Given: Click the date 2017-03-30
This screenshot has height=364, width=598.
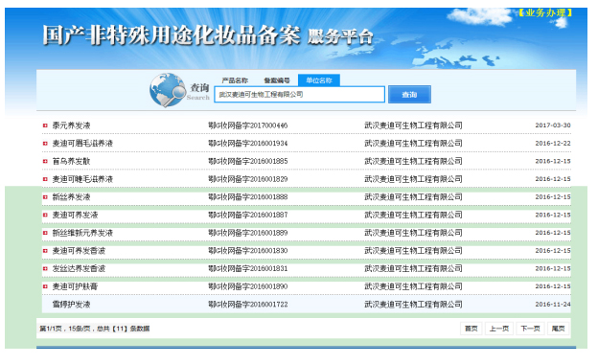Looking at the screenshot, I should coord(553,125).
